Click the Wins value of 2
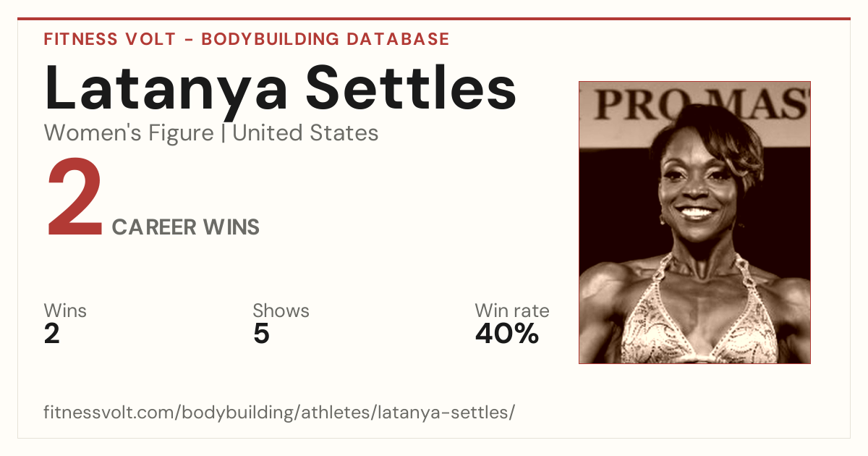The image size is (868, 456). pyautogui.click(x=52, y=334)
